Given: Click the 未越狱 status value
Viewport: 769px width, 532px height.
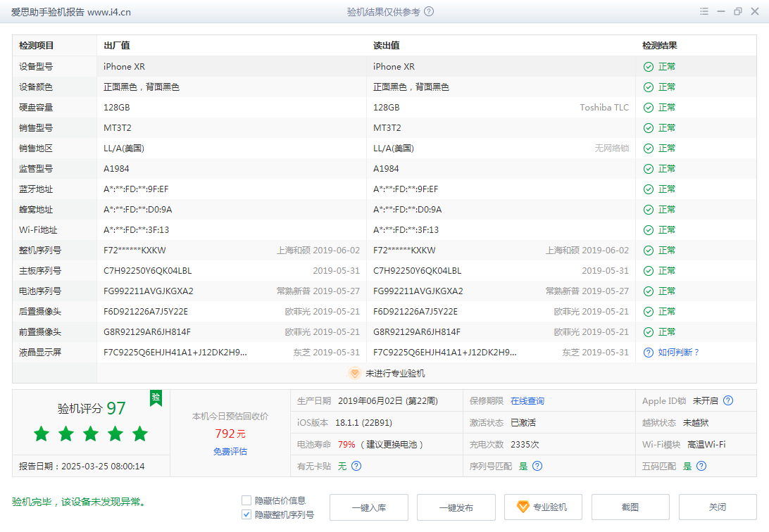Looking at the screenshot, I should tap(696, 423).
